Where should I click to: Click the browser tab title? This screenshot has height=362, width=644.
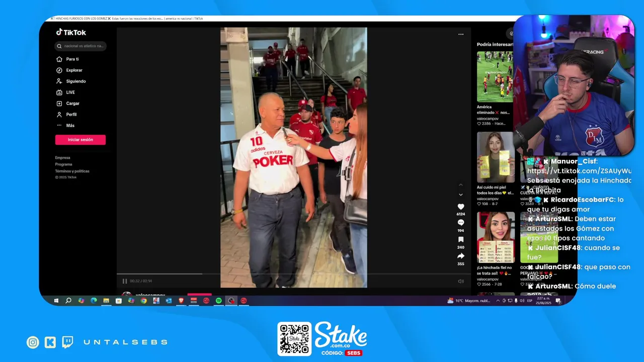pos(129,19)
